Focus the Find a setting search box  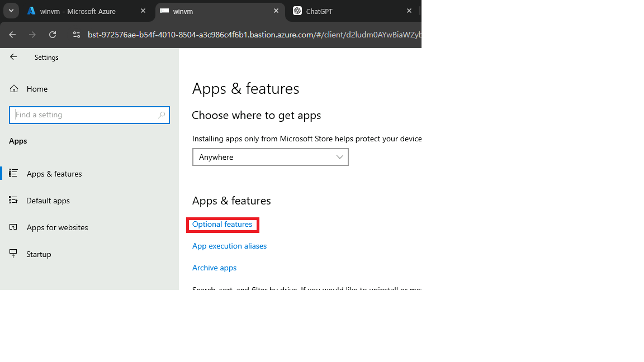(89, 115)
